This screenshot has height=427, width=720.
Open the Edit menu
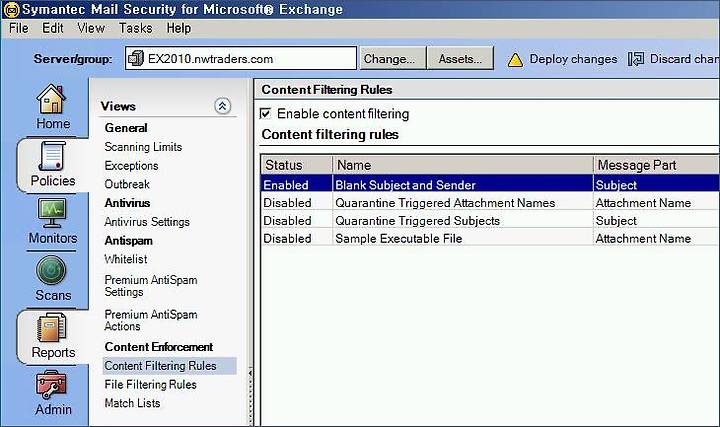(x=52, y=28)
